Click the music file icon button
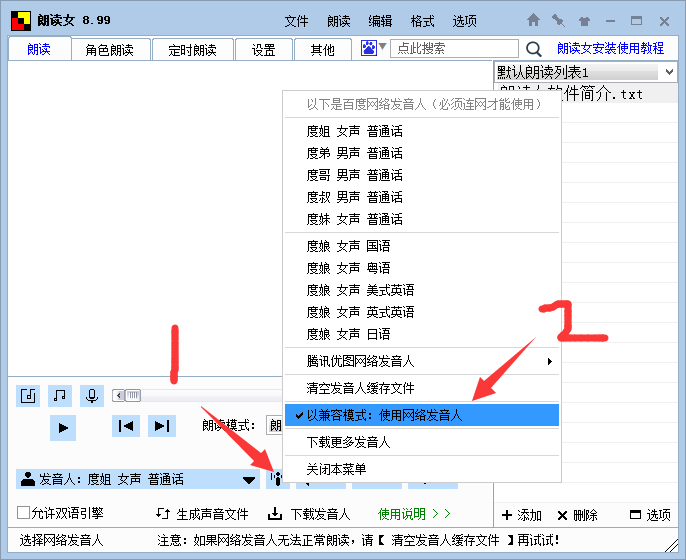Screen dimensions: 686x560 coord(28,396)
